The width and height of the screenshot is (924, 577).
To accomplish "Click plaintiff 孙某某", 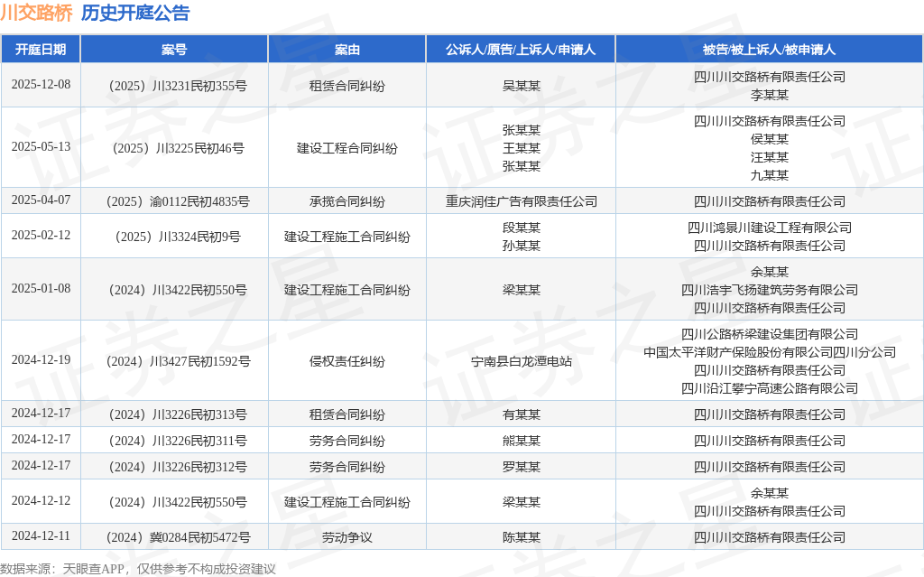I will [521, 246].
